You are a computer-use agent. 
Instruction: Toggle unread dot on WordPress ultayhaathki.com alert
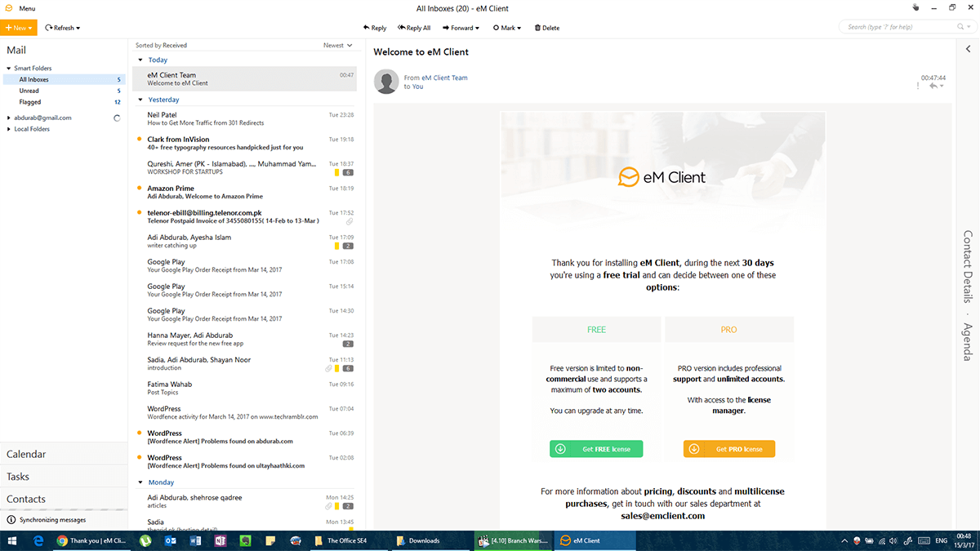(140, 458)
